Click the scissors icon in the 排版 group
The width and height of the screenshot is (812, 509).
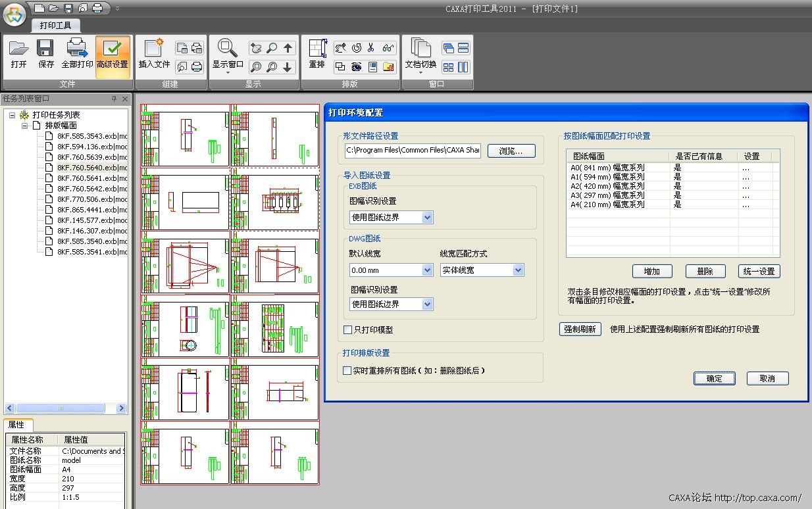tap(371, 48)
